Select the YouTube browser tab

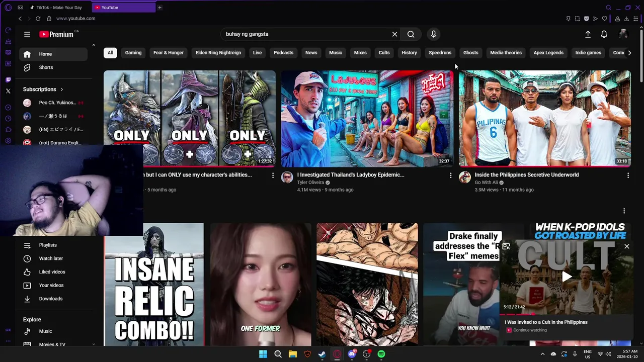pos(124,8)
